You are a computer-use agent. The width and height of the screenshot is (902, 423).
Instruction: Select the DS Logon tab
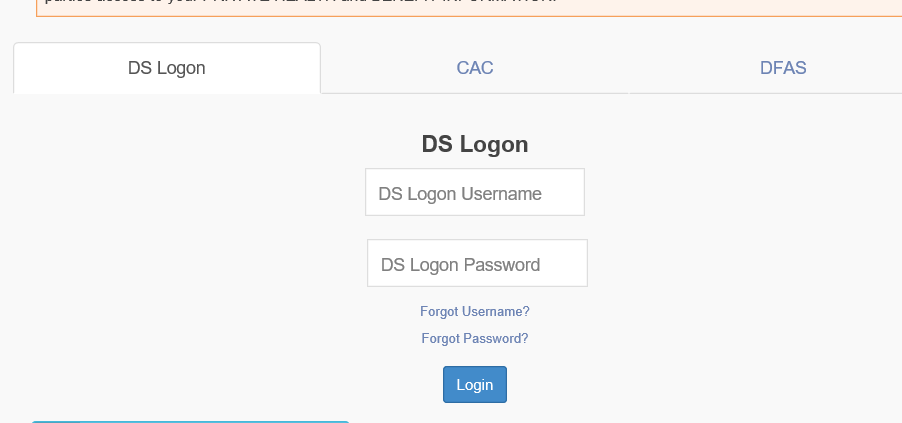click(x=167, y=69)
